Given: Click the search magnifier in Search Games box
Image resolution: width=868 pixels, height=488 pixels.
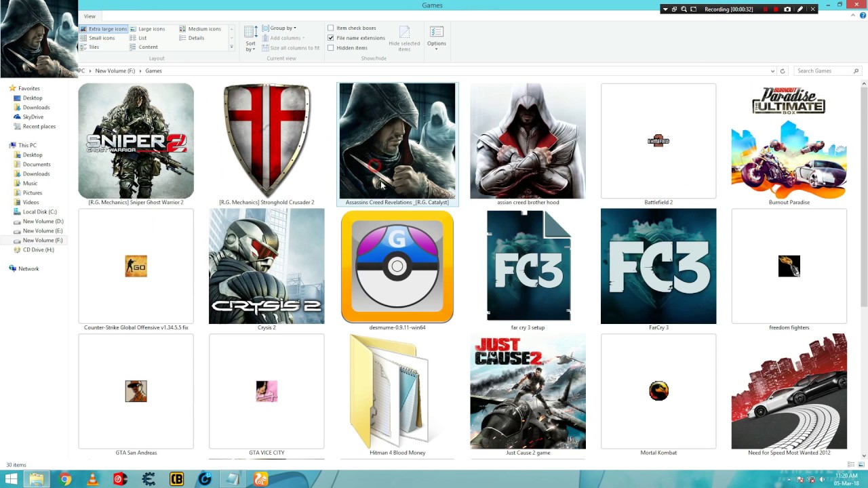Looking at the screenshot, I should [856, 70].
